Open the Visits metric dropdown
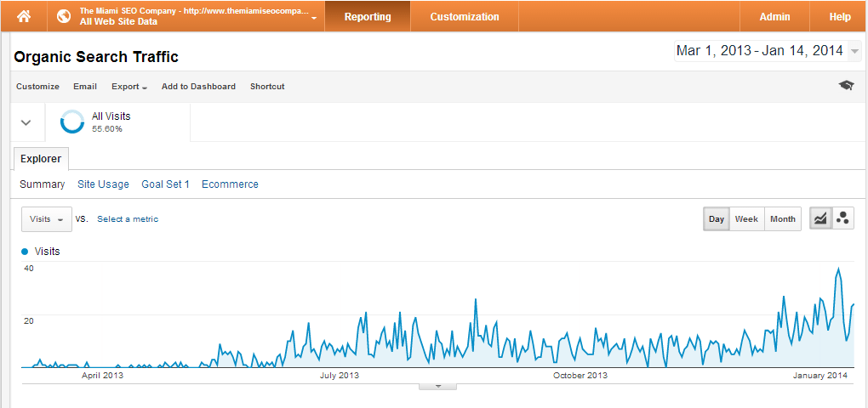This screenshot has height=408, width=868. (47, 218)
